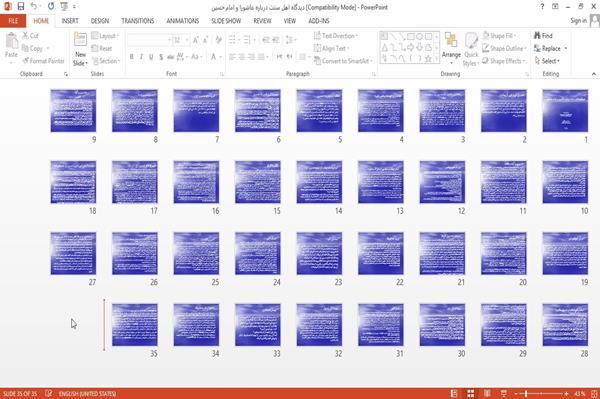Screen dimensions: 600x399
Task: Toggle numbered list
Action: 247,40
